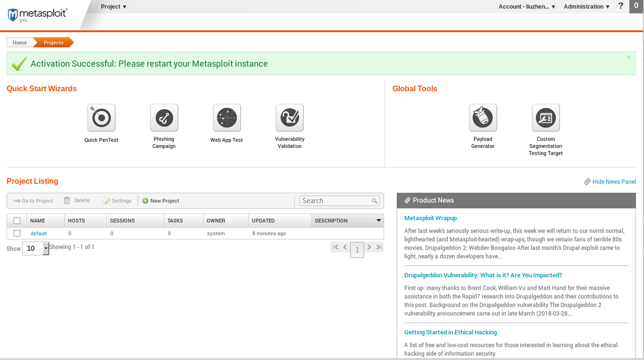The height and width of the screenshot is (360, 644).
Task: Click the Product News panel header
Action: coord(516,200)
